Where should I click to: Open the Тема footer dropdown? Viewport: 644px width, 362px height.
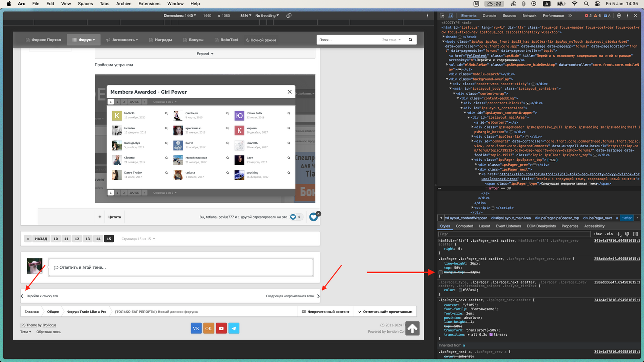coord(26,332)
